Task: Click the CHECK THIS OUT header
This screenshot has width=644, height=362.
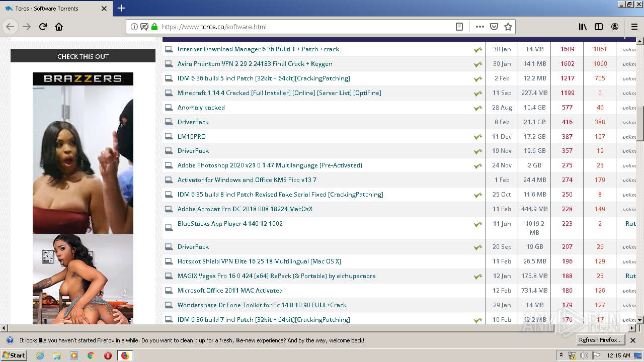Action: point(83,56)
